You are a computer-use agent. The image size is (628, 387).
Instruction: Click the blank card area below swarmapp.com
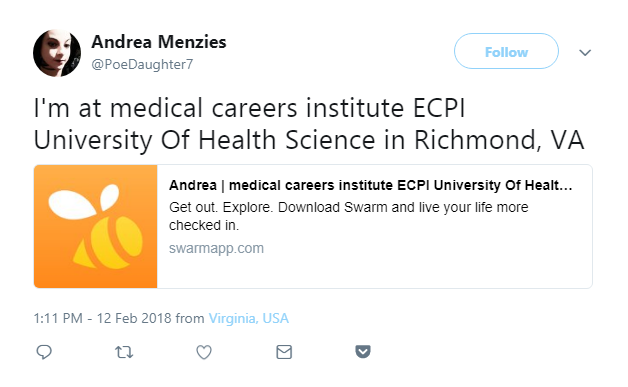374,272
